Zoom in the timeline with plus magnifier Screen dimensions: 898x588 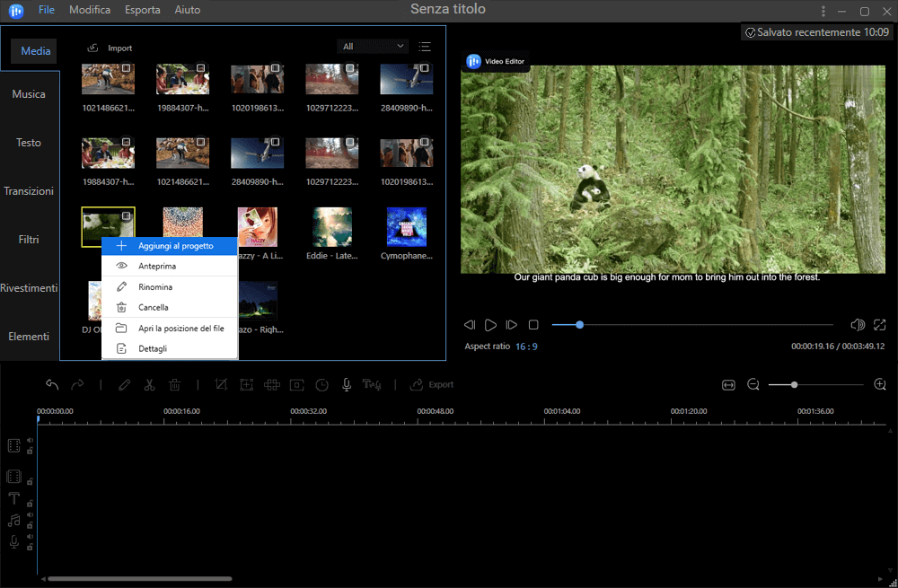coord(880,384)
